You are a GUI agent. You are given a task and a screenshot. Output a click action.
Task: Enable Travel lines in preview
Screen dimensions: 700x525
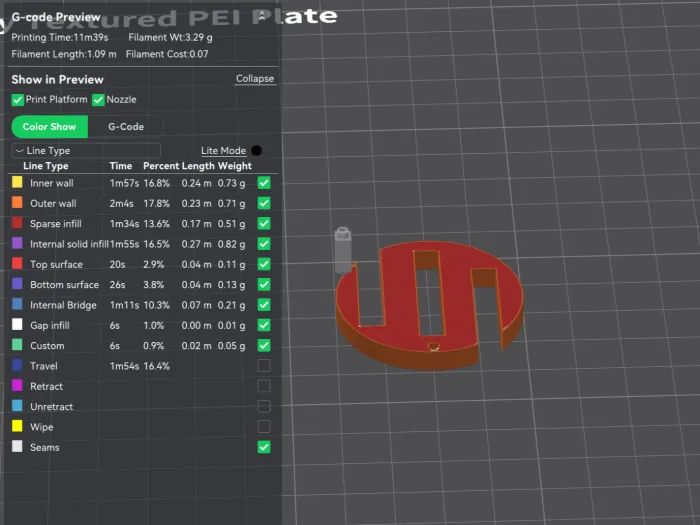[264, 366]
